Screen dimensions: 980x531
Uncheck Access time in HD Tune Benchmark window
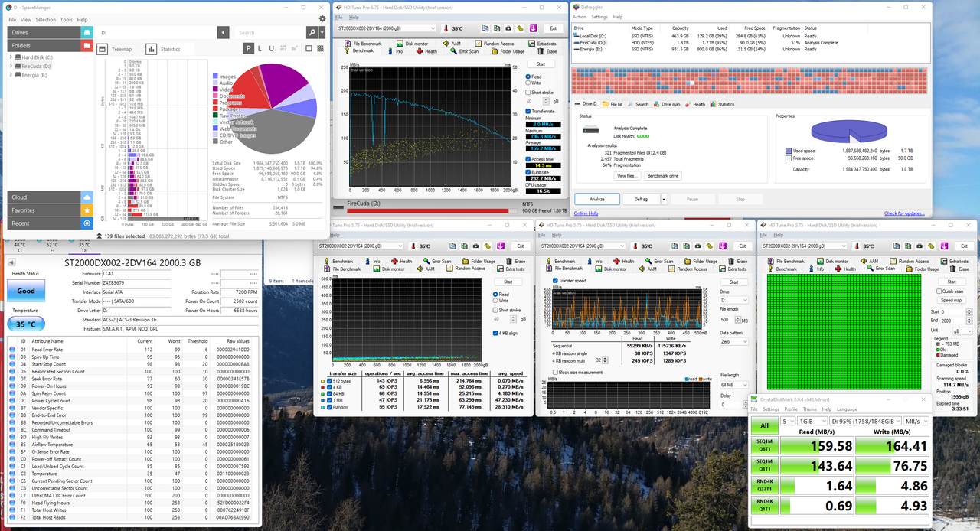pyautogui.click(x=528, y=158)
